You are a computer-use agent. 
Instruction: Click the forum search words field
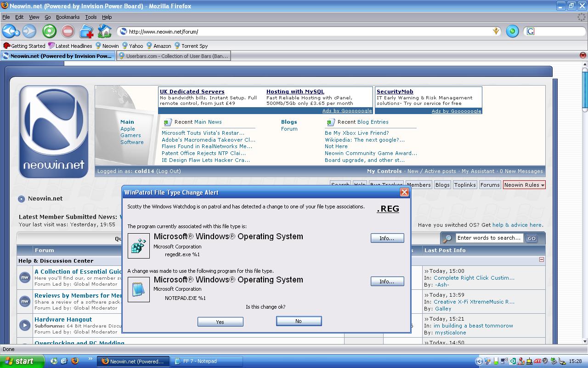pos(489,238)
